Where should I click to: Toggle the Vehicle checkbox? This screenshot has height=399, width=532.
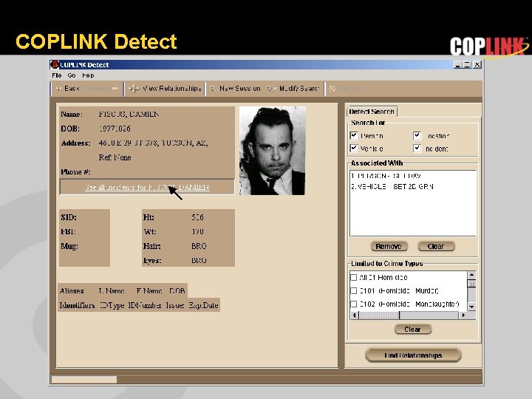[x=354, y=149]
